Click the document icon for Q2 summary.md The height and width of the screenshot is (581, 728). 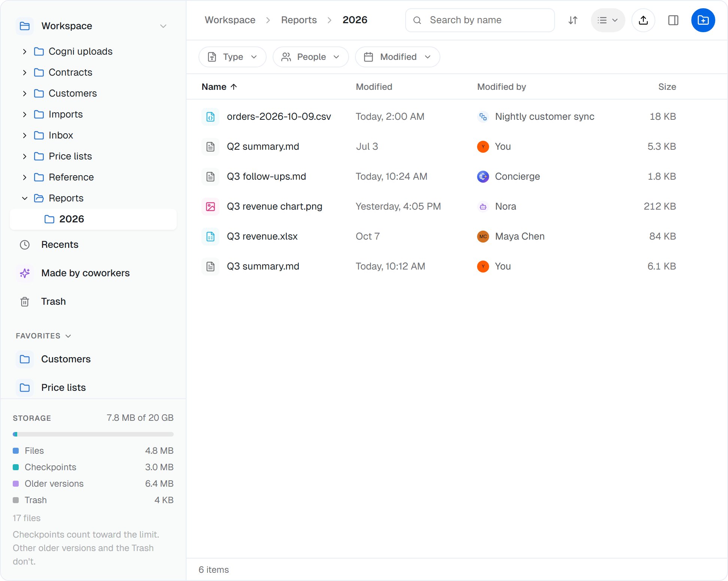[210, 147]
